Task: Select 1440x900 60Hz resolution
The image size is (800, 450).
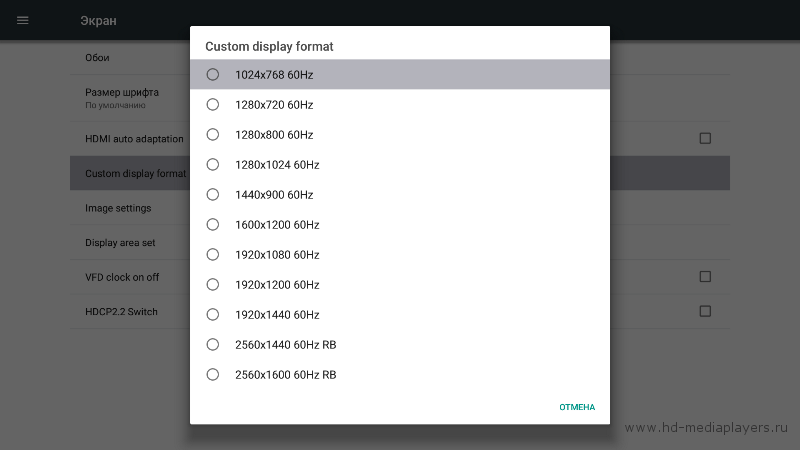Action: click(x=399, y=194)
